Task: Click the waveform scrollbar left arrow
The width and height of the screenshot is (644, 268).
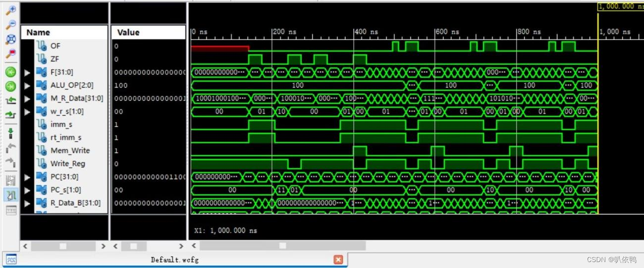Action: pyautogui.click(x=194, y=246)
